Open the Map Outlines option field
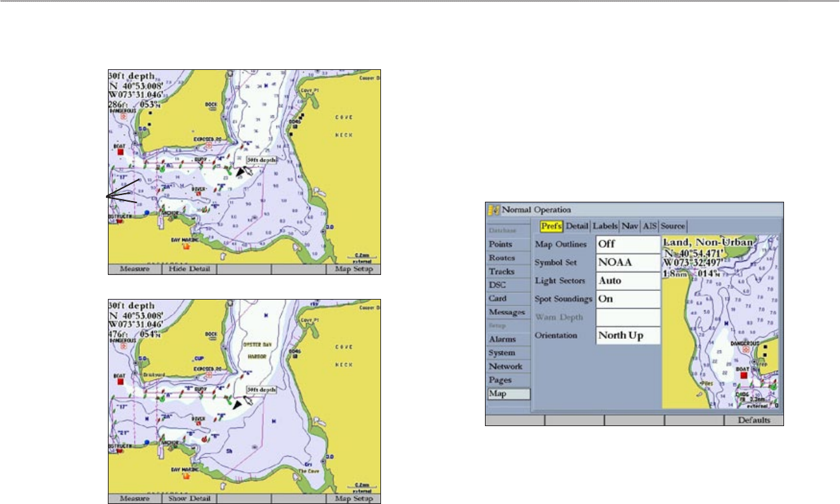Screen dimensions: 840x504 click(628, 244)
